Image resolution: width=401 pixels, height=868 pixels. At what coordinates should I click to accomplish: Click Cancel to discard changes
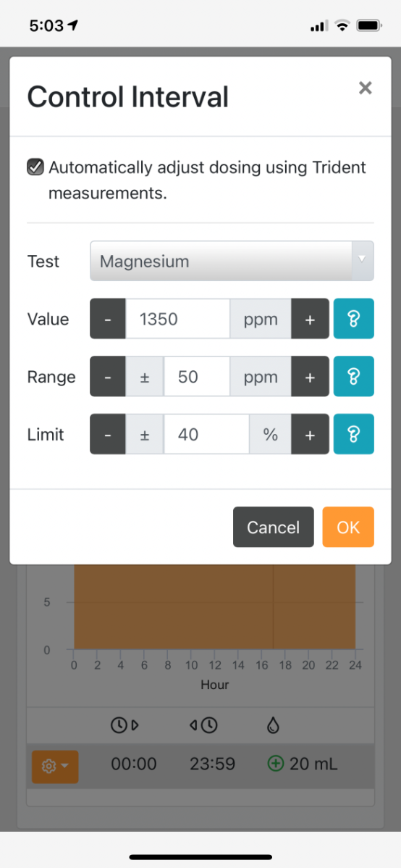click(273, 527)
